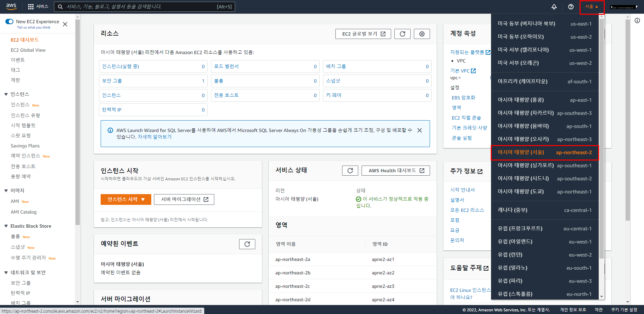This screenshot has height=314, width=644.
Task: Open the help question-mark icon
Action: (x=571, y=7)
